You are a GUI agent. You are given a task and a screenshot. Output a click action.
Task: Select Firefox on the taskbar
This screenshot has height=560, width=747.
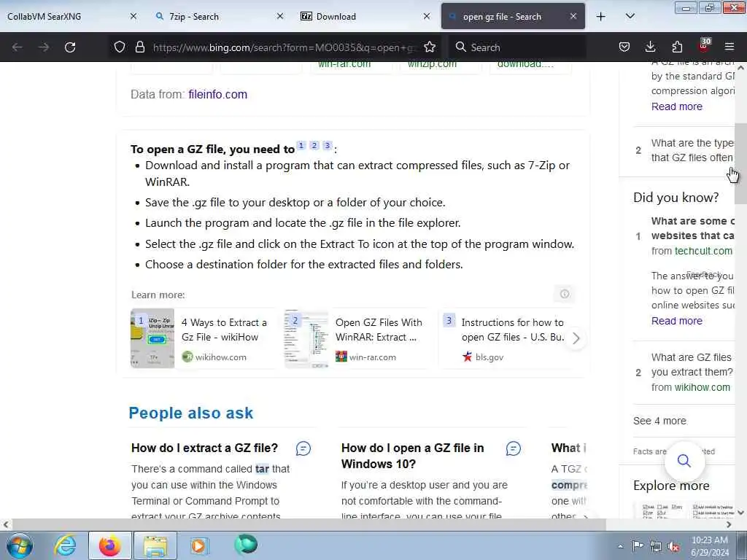109,545
